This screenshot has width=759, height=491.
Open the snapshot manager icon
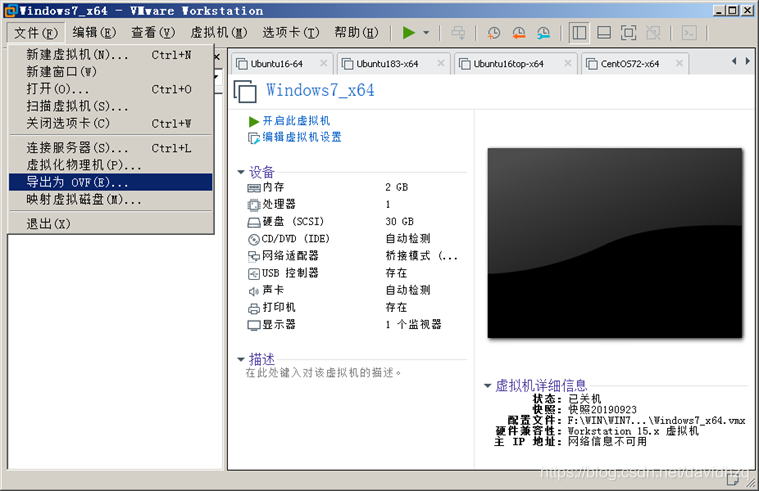[543, 33]
